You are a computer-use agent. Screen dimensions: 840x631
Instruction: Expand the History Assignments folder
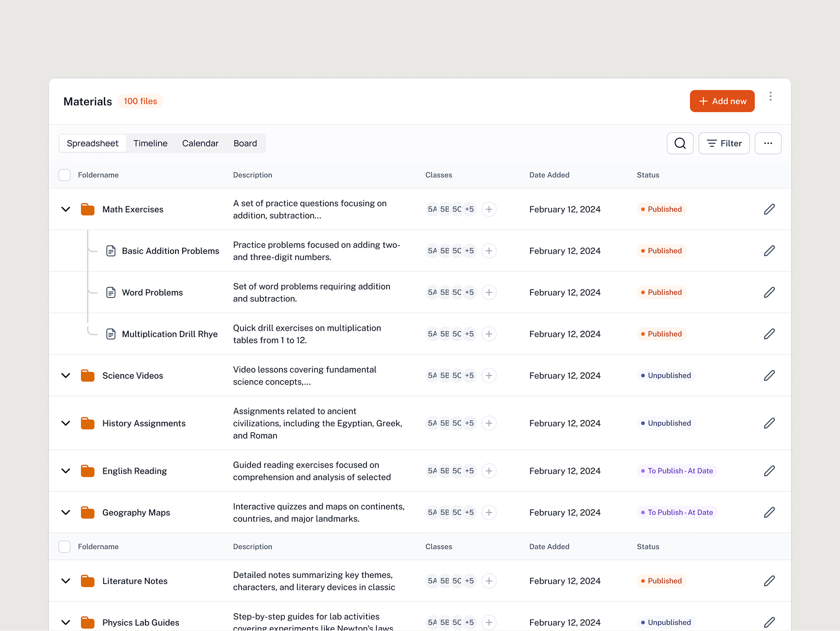tap(65, 423)
